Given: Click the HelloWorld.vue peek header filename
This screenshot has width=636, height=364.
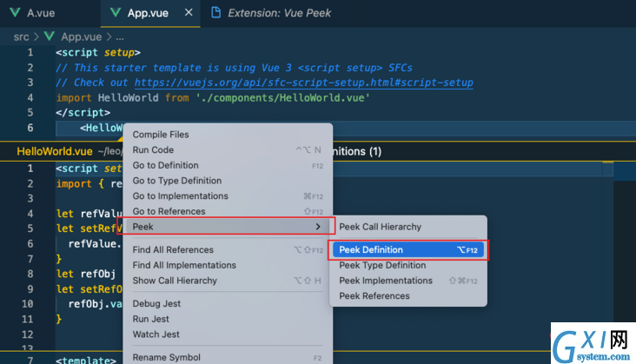Looking at the screenshot, I should [x=55, y=151].
